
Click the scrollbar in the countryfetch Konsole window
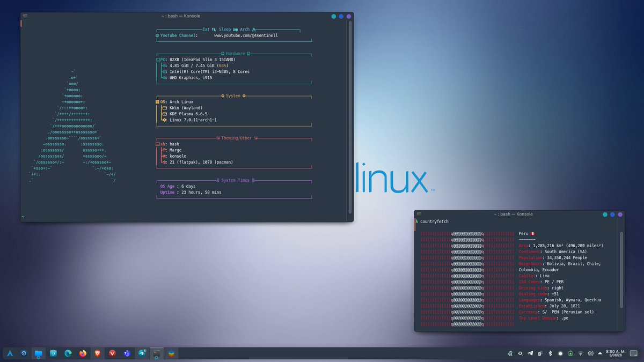pos(621,270)
